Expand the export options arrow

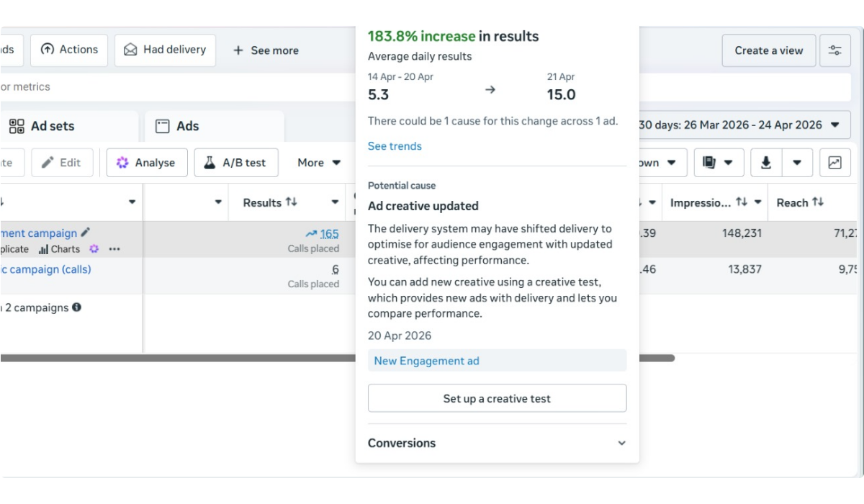point(797,163)
